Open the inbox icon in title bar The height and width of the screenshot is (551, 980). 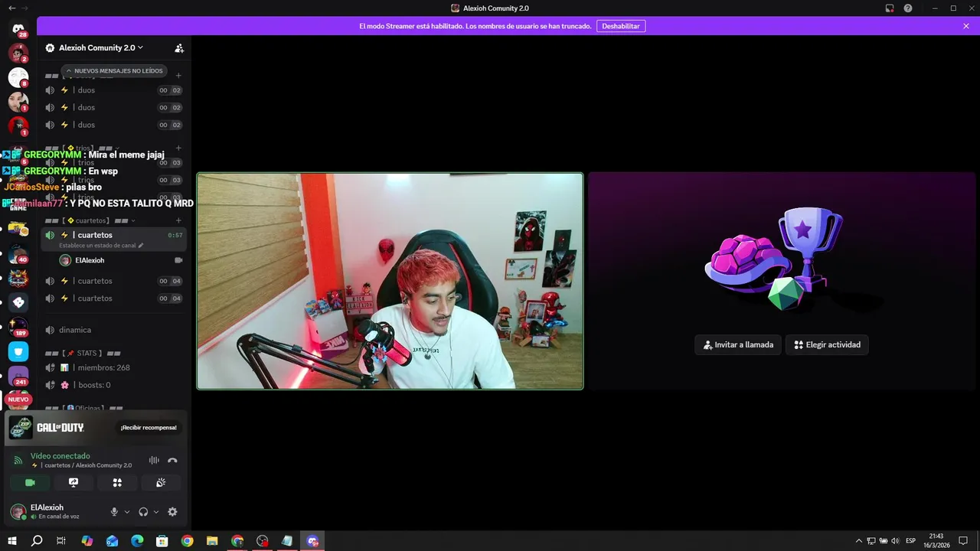tap(890, 8)
